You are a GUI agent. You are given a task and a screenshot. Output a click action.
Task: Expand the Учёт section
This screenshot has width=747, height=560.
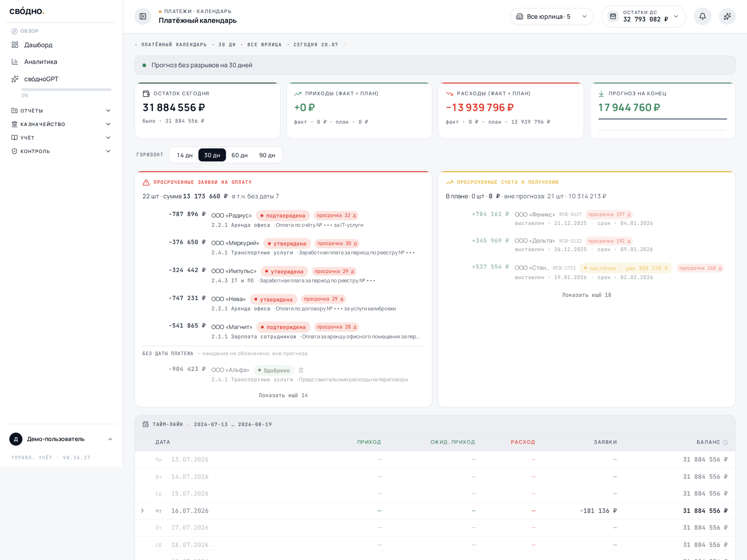(108, 137)
